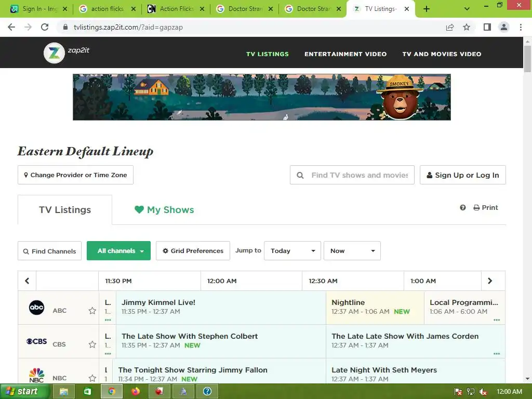Click the Print link
532x399 pixels.
click(x=486, y=208)
